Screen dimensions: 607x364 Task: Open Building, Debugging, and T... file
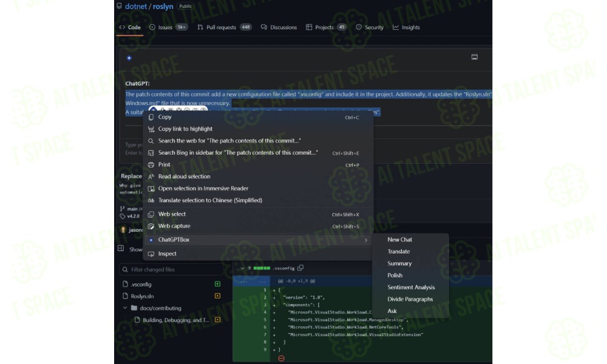tap(175, 320)
